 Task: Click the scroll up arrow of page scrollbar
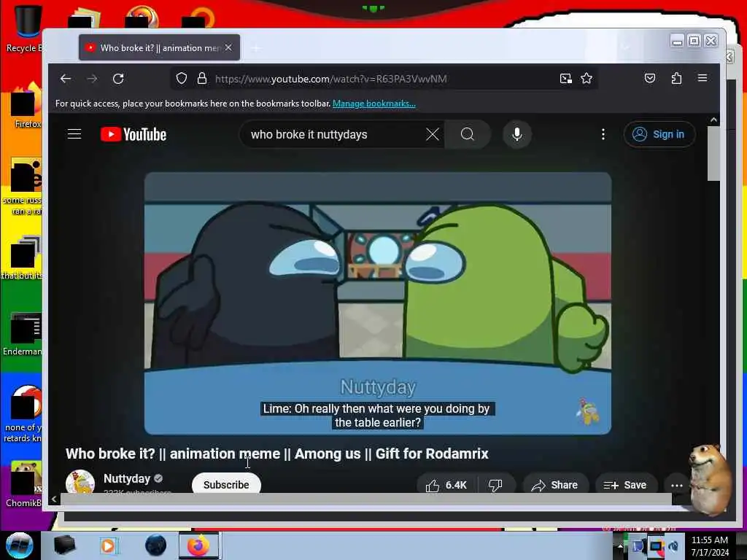(x=713, y=120)
